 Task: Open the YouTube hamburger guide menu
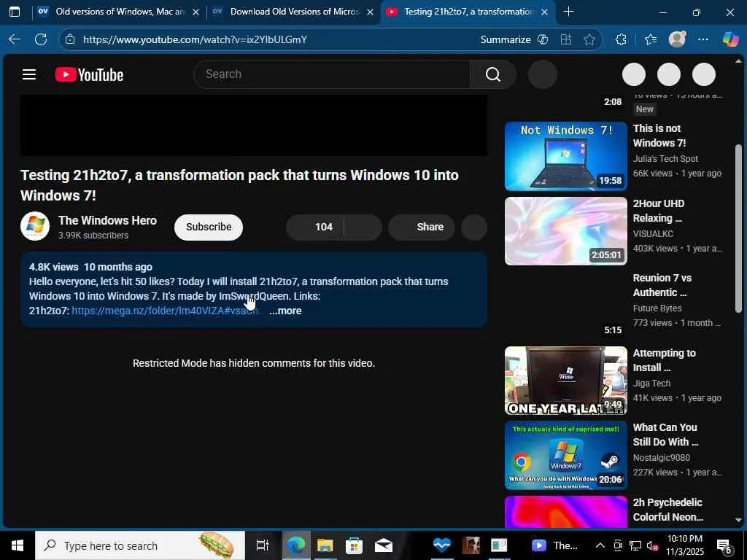tap(29, 74)
